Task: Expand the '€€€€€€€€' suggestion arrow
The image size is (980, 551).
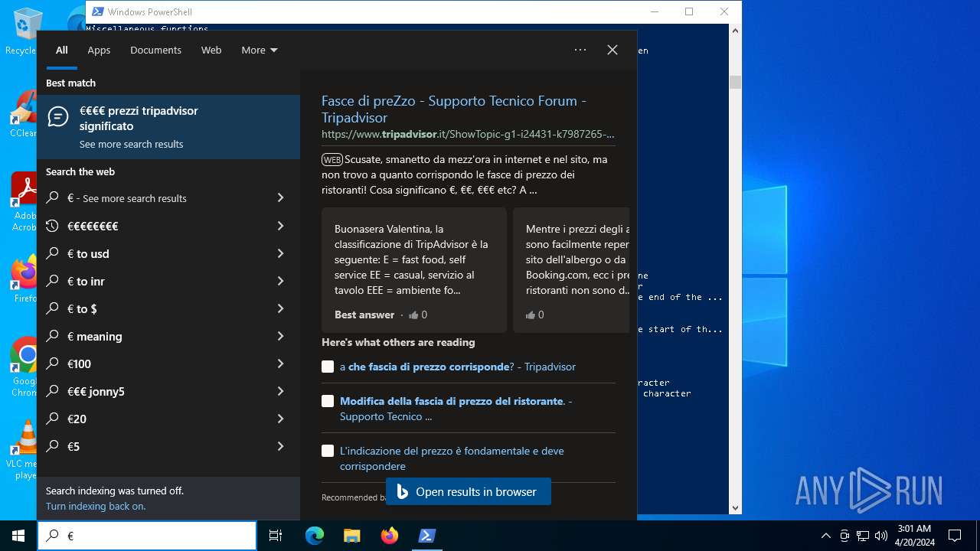Action: click(280, 226)
